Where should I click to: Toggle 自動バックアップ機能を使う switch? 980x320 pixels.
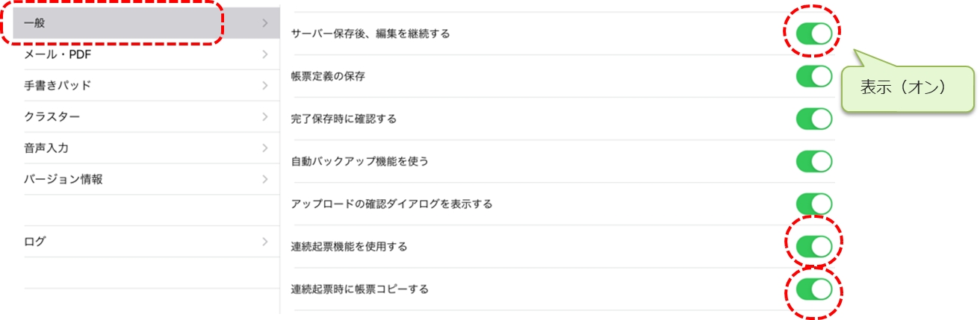point(813,161)
